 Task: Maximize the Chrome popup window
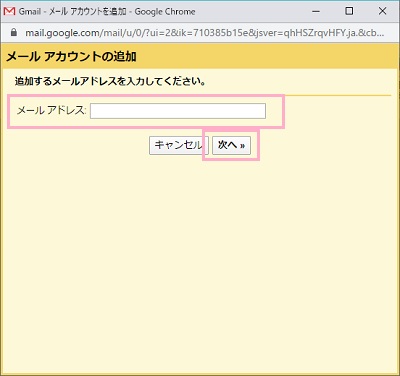pos(349,11)
